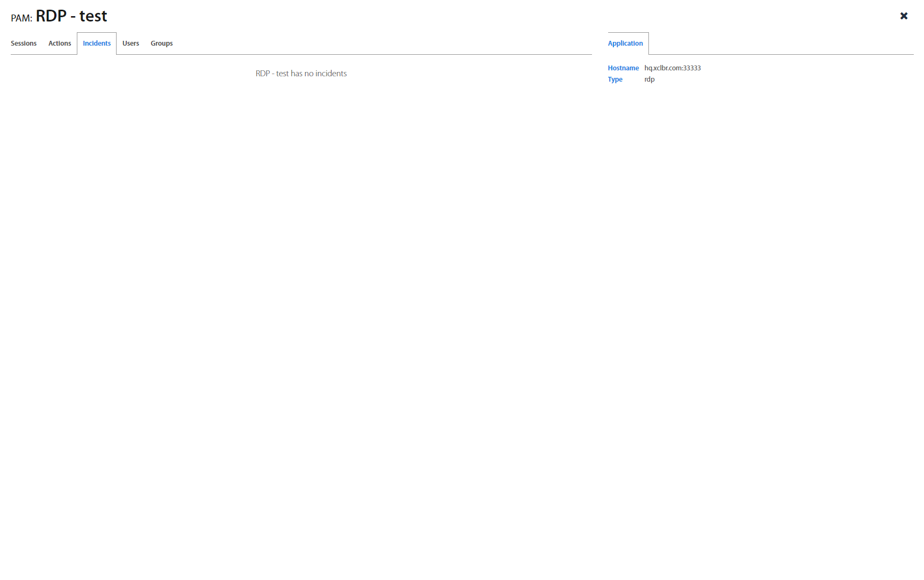Select the Application tab on the right
The image size is (924, 580).
[625, 44]
